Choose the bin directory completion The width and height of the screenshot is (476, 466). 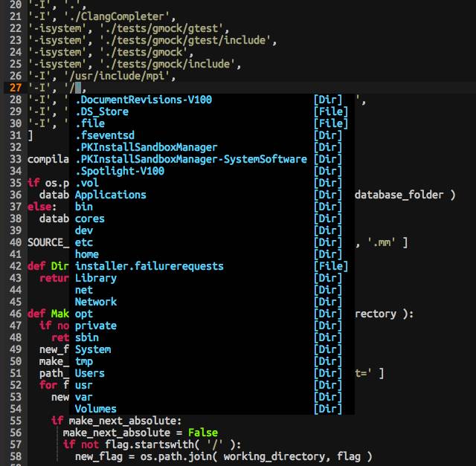point(211,207)
